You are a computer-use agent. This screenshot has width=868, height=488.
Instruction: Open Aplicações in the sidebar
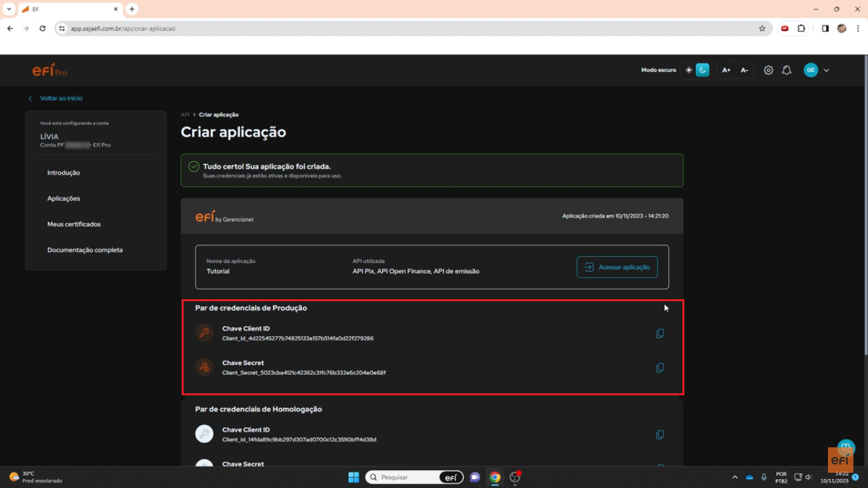pos(64,199)
